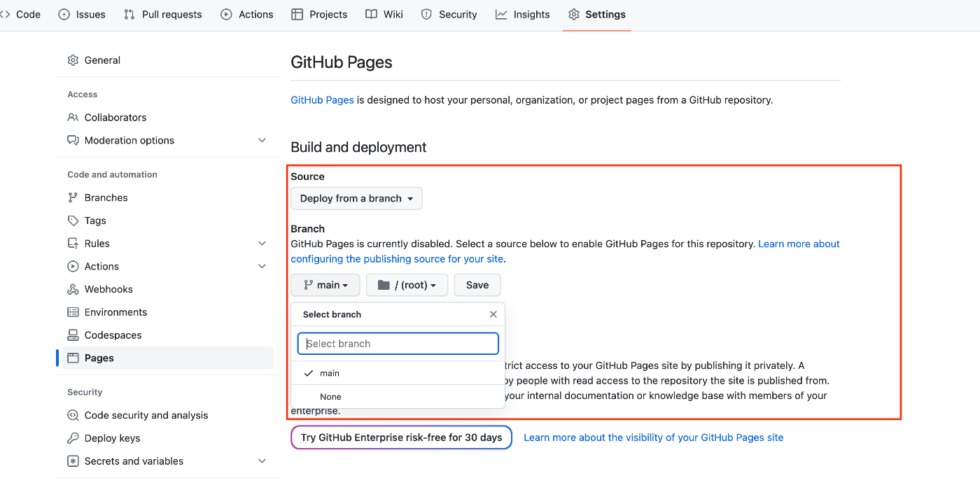Click the Moderation options comment icon

73,140
